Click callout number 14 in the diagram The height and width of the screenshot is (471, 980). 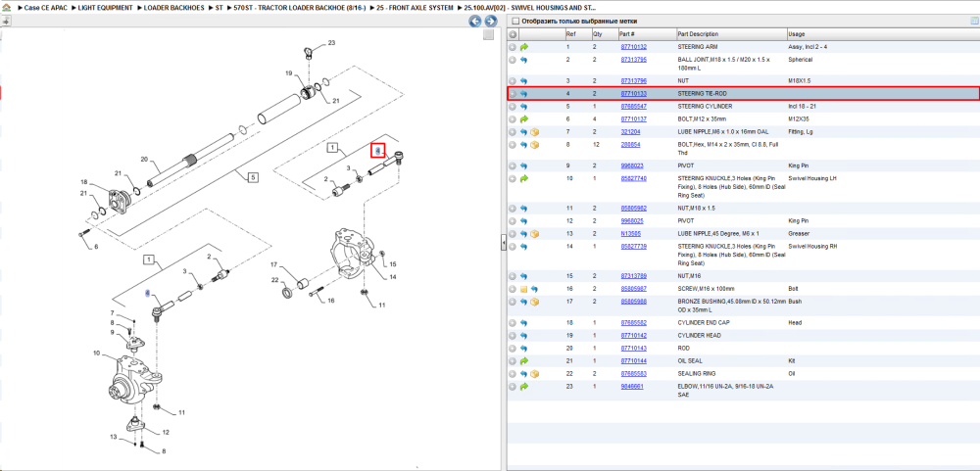click(393, 277)
